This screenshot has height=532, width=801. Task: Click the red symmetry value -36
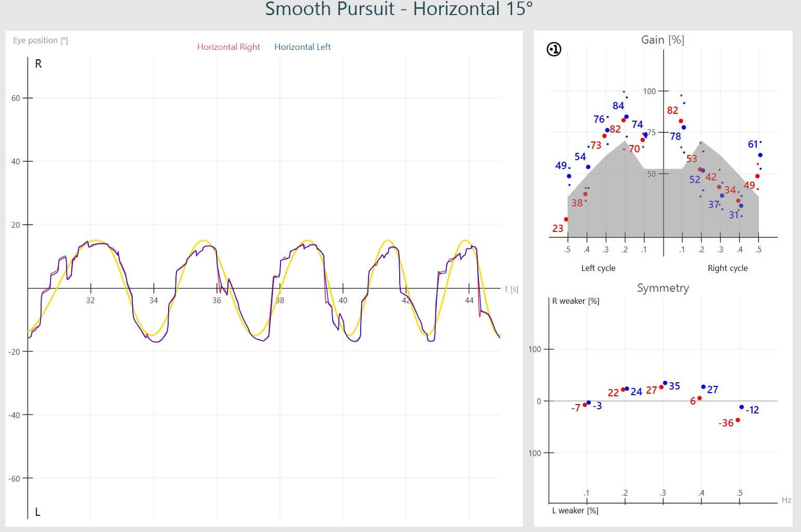click(726, 423)
